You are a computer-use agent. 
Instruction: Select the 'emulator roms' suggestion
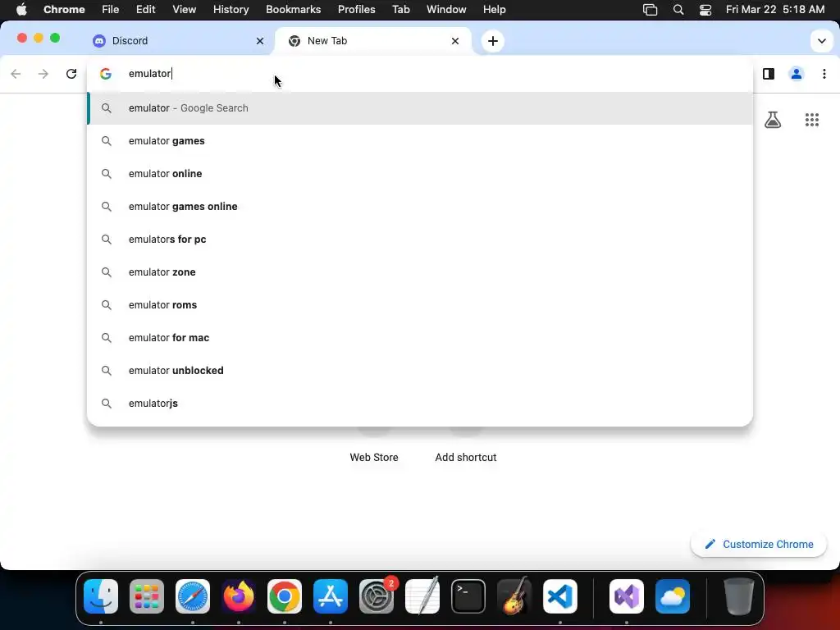click(420, 305)
